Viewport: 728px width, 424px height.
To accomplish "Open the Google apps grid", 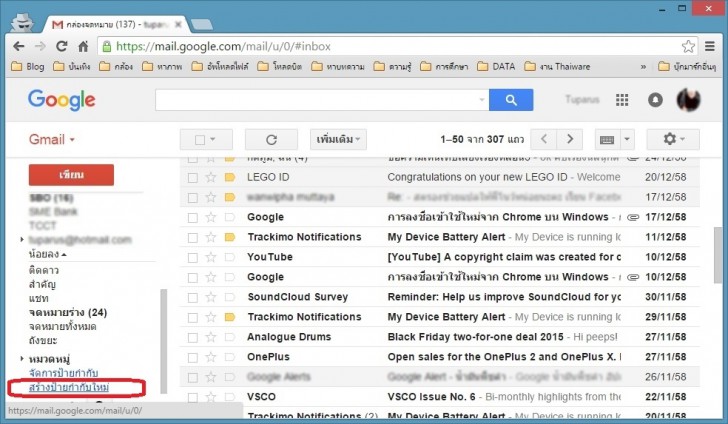I will (x=622, y=99).
